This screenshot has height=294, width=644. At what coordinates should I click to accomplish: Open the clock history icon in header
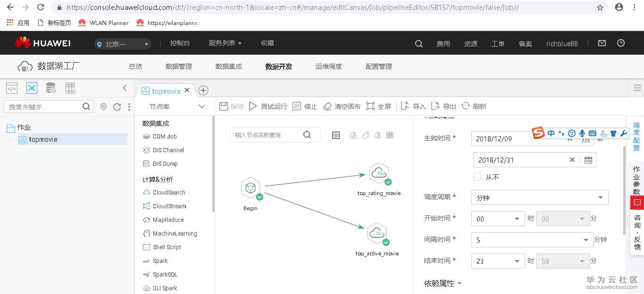pyautogui.click(x=621, y=43)
